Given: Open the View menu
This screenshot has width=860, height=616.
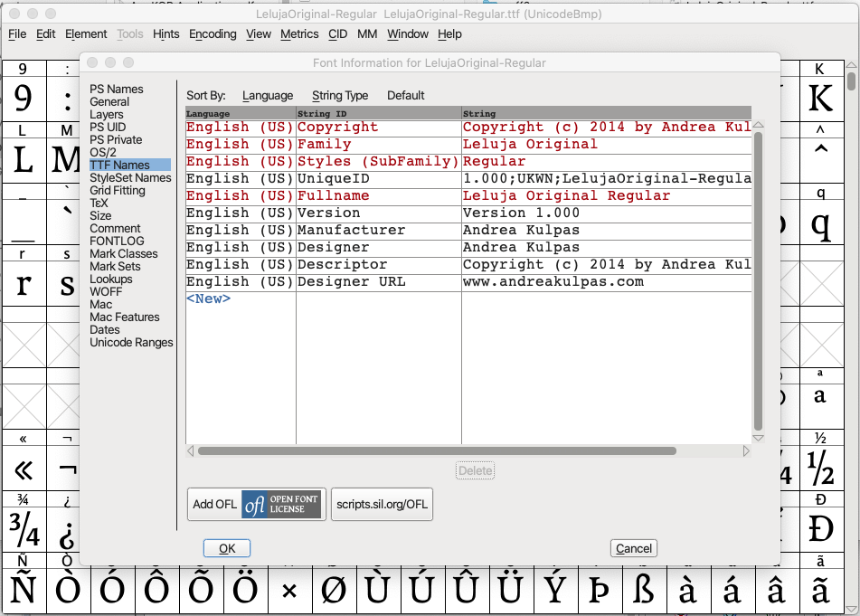Looking at the screenshot, I should (x=259, y=34).
